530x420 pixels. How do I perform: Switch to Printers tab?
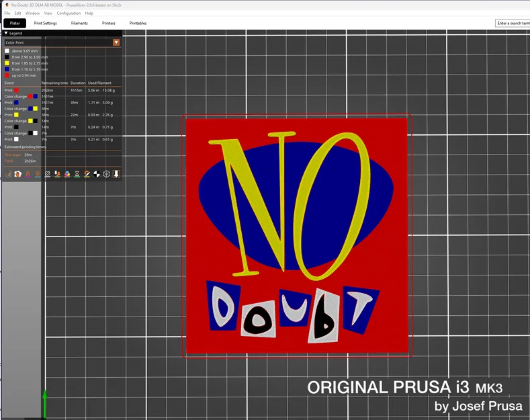(x=109, y=23)
